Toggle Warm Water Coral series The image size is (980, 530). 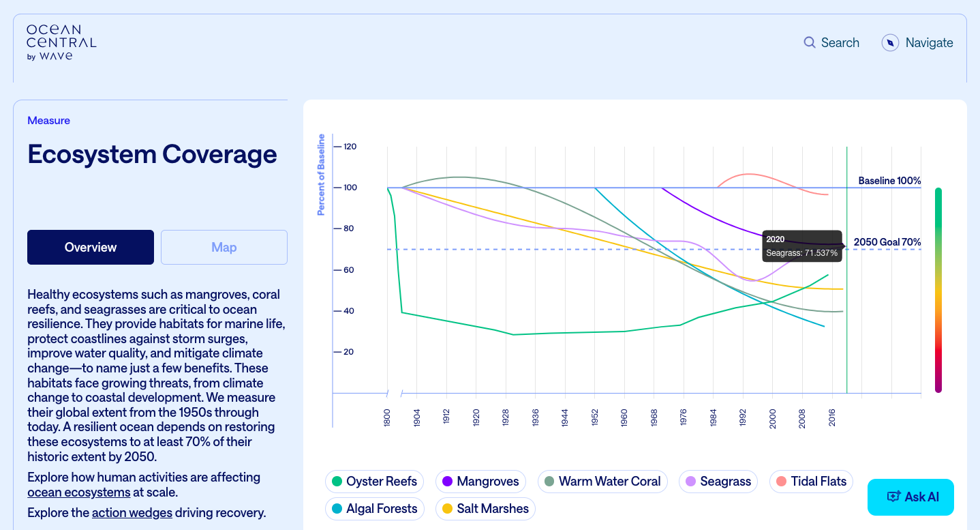coord(602,482)
